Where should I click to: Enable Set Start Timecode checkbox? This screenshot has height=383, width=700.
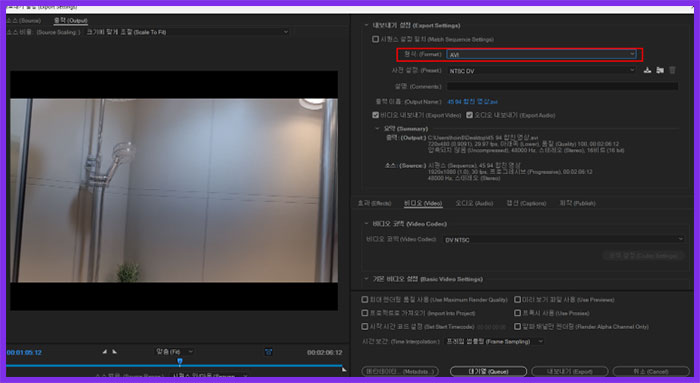pos(365,327)
